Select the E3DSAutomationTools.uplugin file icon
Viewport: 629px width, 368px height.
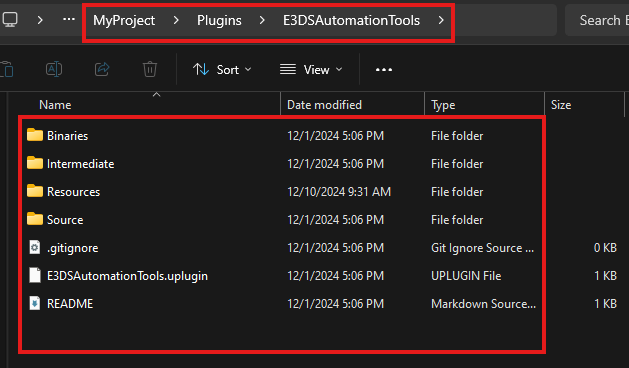pyautogui.click(x=35, y=276)
